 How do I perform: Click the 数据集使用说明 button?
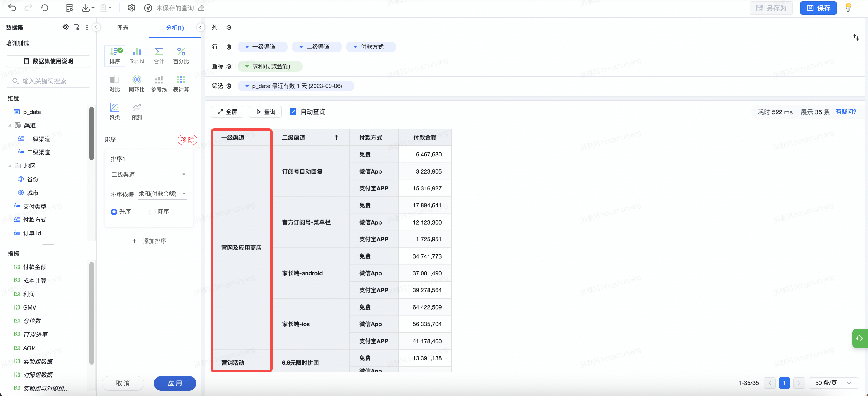[x=48, y=61]
